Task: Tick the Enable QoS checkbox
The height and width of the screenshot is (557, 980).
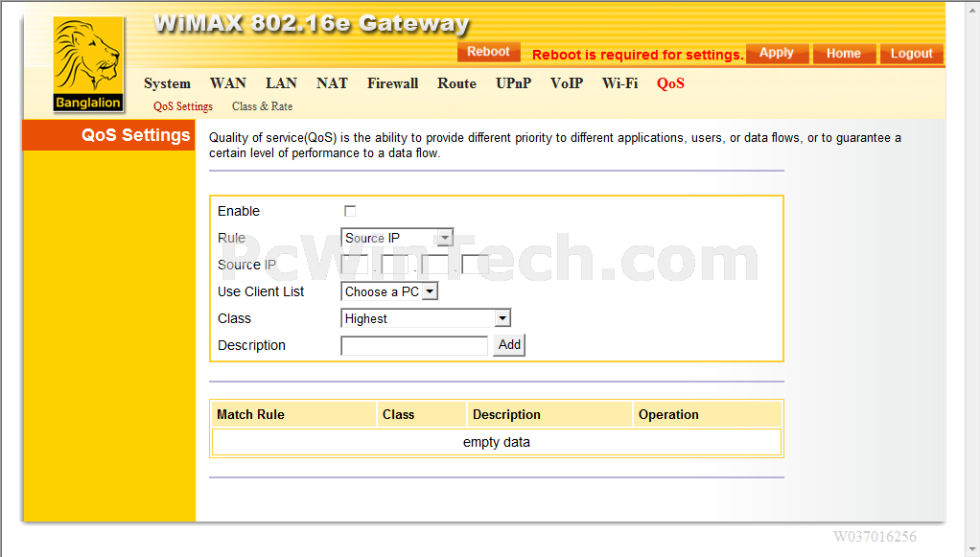Action: click(x=350, y=211)
